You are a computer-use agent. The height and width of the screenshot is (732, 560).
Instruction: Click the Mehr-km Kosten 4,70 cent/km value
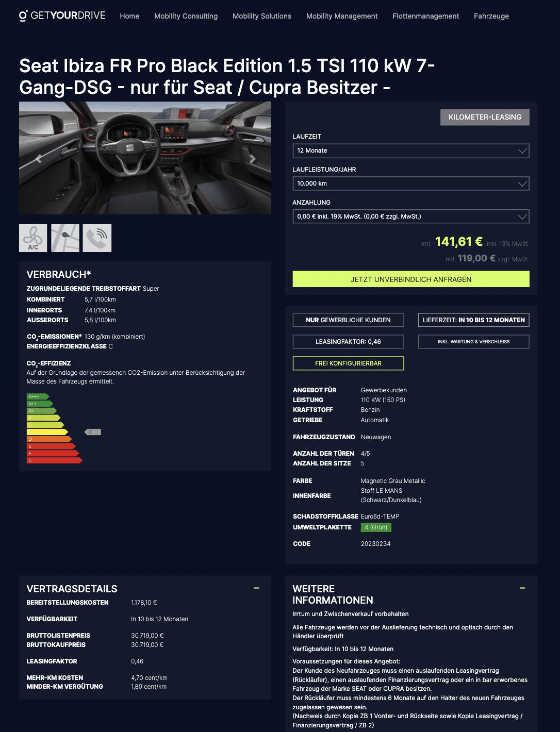click(x=149, y=678)
